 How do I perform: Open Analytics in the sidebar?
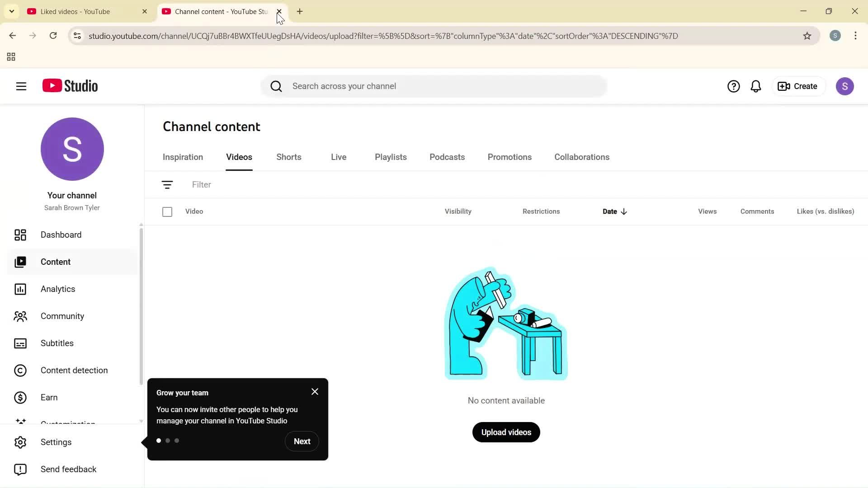click(x=57, y=289)
